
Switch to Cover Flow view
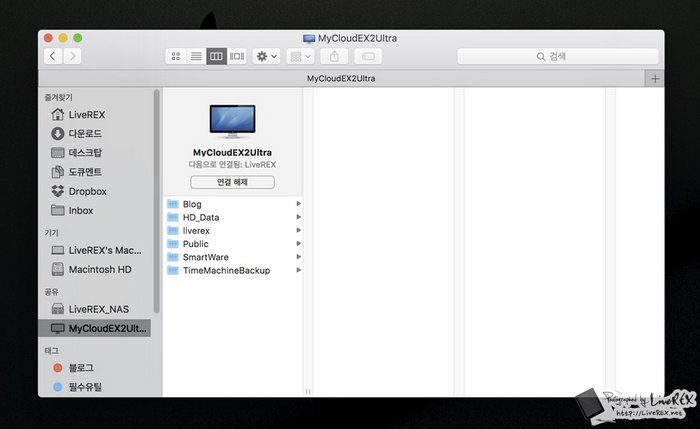(237, 56)
